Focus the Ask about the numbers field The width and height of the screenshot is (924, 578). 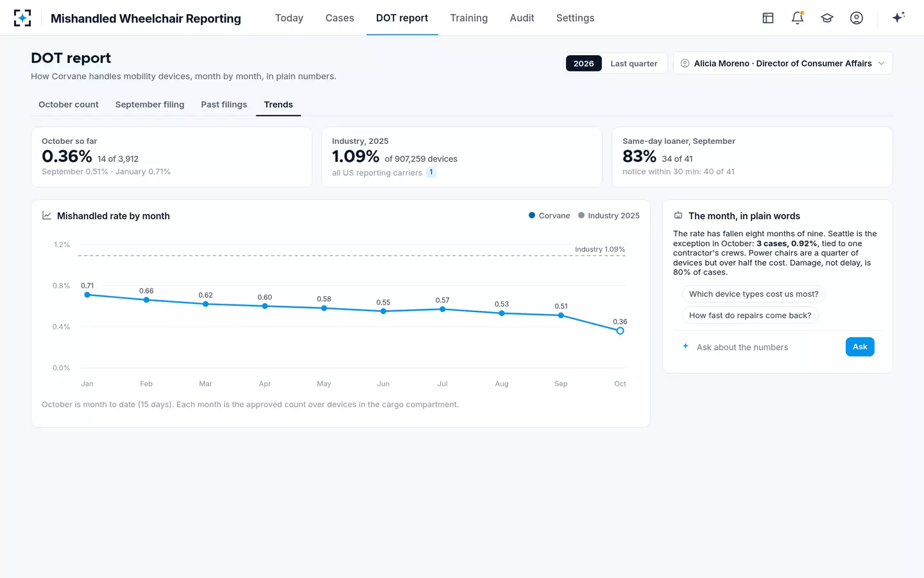click(769, 347)
